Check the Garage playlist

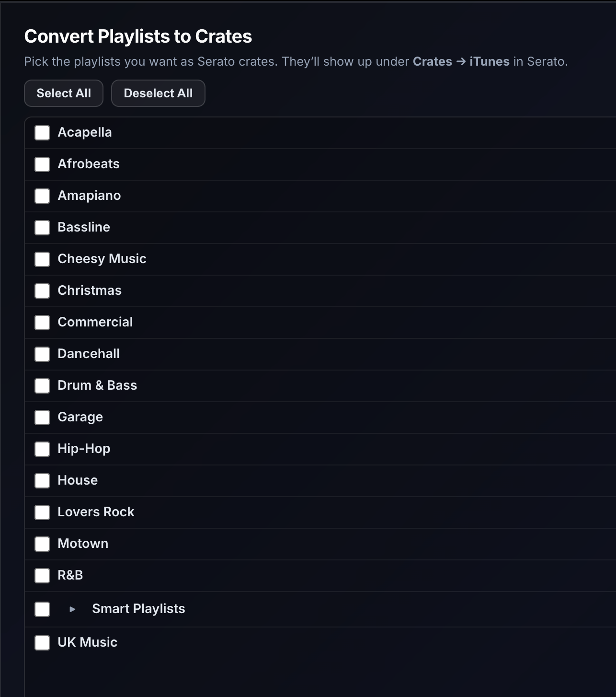[x=42, y=418]
